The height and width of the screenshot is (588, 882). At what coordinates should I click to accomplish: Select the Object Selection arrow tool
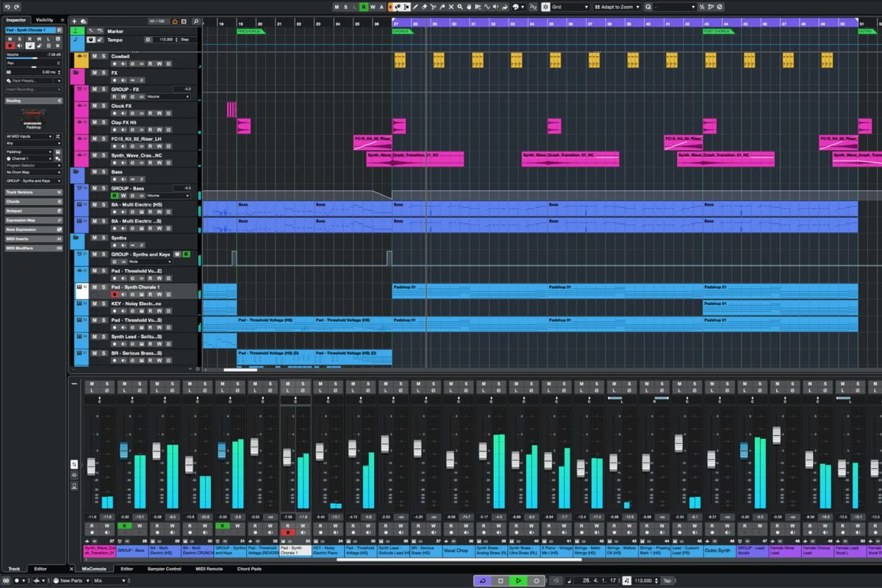coord(398,7)
